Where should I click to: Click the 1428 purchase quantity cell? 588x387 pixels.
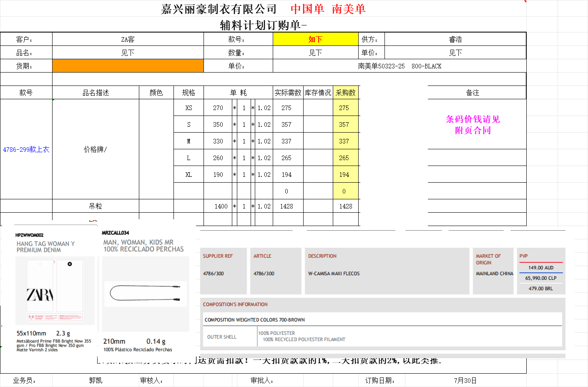click(345, 206)
